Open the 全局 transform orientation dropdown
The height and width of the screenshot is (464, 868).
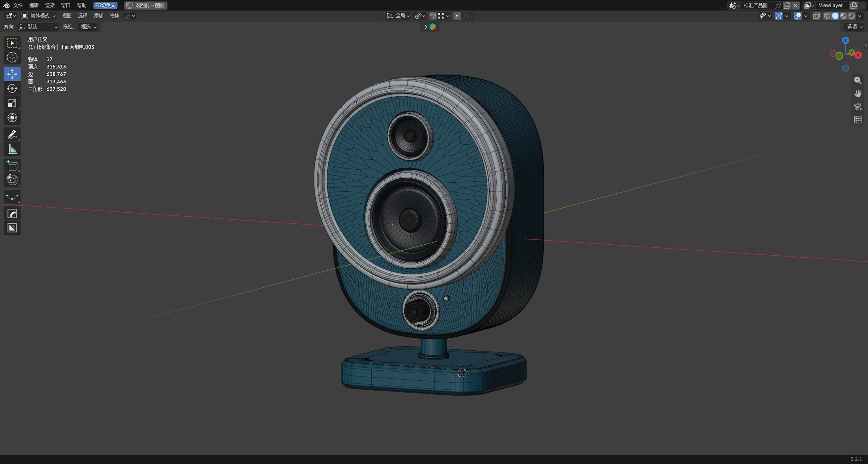pyautogui.click(x=398, y=16)
